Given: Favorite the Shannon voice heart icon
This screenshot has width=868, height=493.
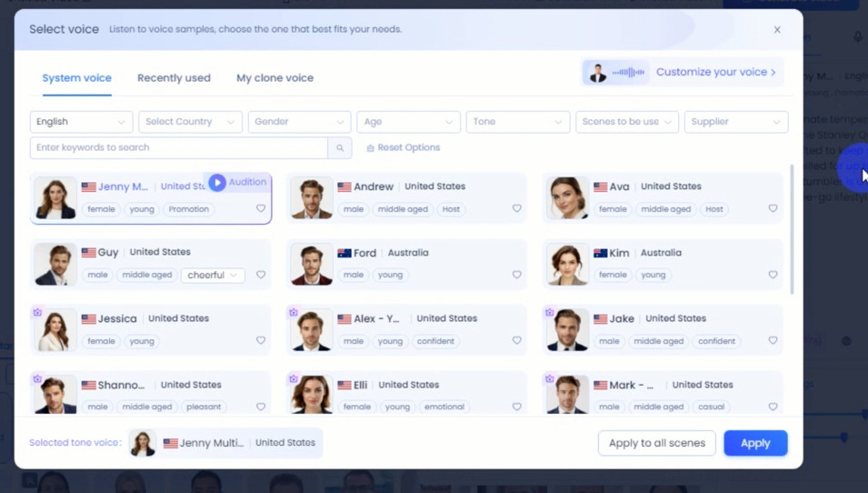Looking at the screenshot, I should point(261,406).
